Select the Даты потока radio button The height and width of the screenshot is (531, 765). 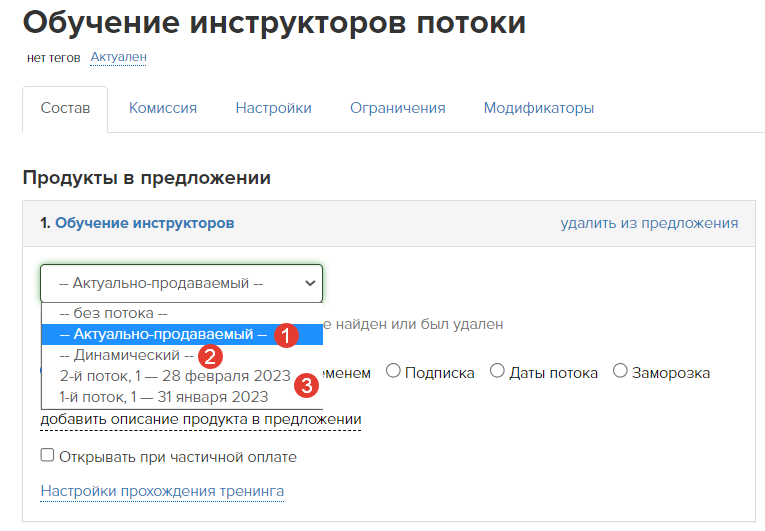(497, 371)
